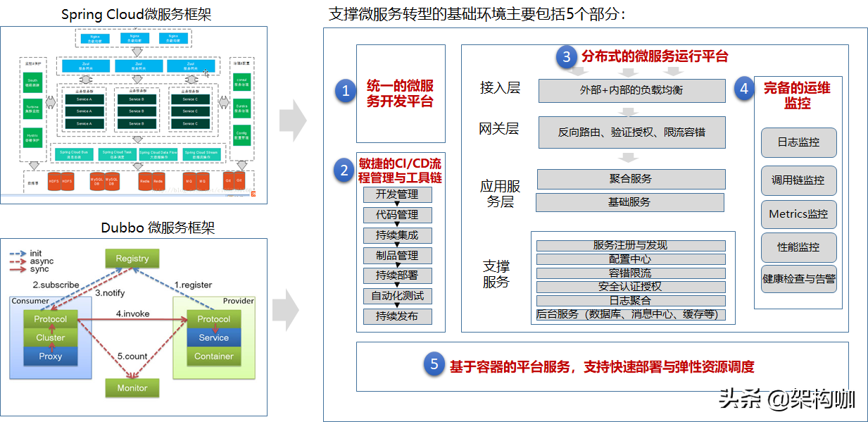Click the Spring Cloud Stream box

[202, 153]
